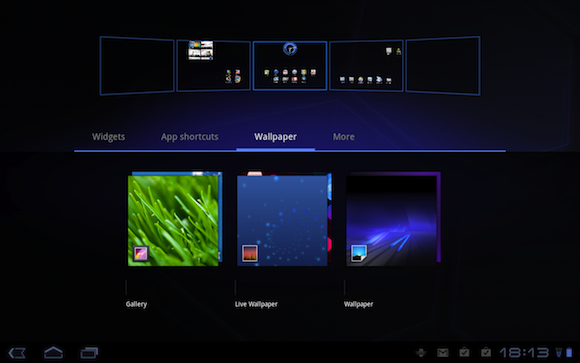Select the home panel with picture widget
580x363 pixels.
pyautogui.click(x=213, y=65)
